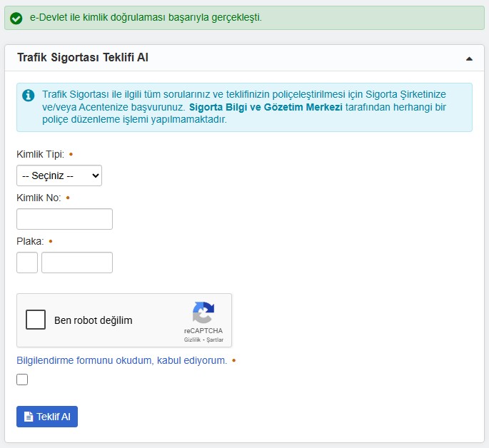Collapse the Trafik Sigortası panel with the caret
The width and height of the screenshot is (489, 448).
[x=469, y=58]
